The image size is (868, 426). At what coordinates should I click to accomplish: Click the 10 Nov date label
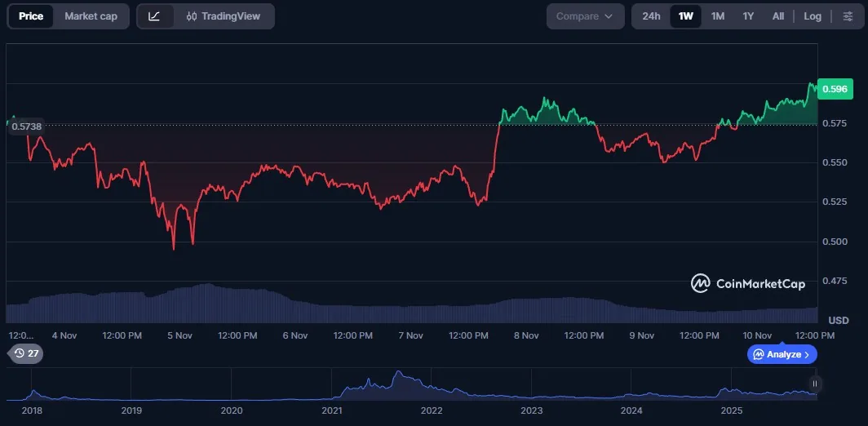coord(757,335)
